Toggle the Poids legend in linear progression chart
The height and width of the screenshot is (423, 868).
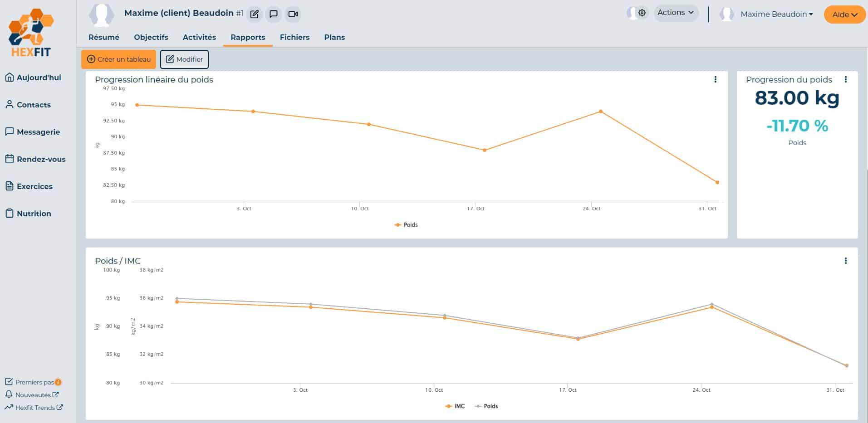tap(406, 225)
